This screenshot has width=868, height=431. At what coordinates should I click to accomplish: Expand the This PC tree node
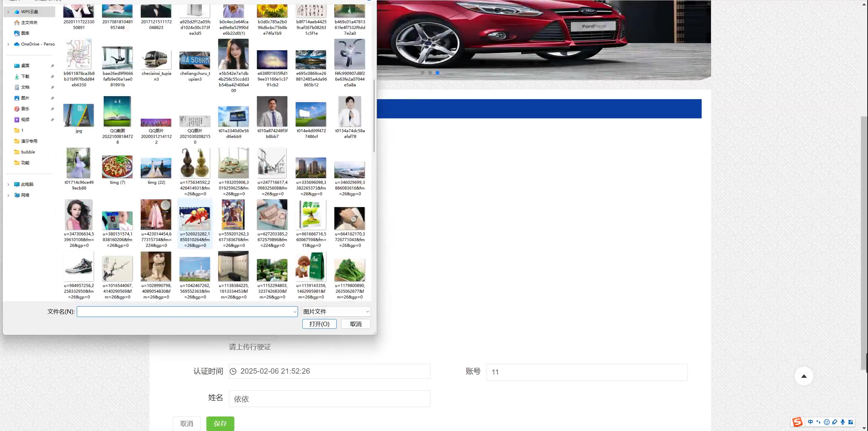[8, 184]
